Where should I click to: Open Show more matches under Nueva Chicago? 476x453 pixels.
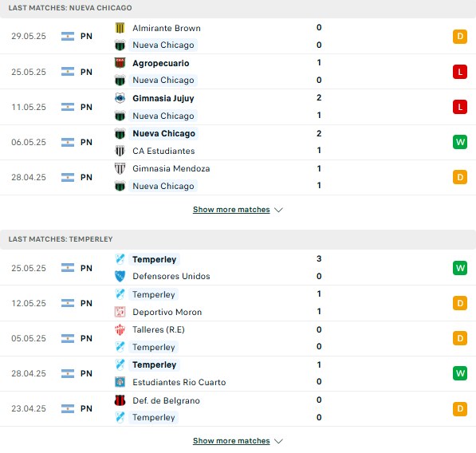(x=231, y=210)
